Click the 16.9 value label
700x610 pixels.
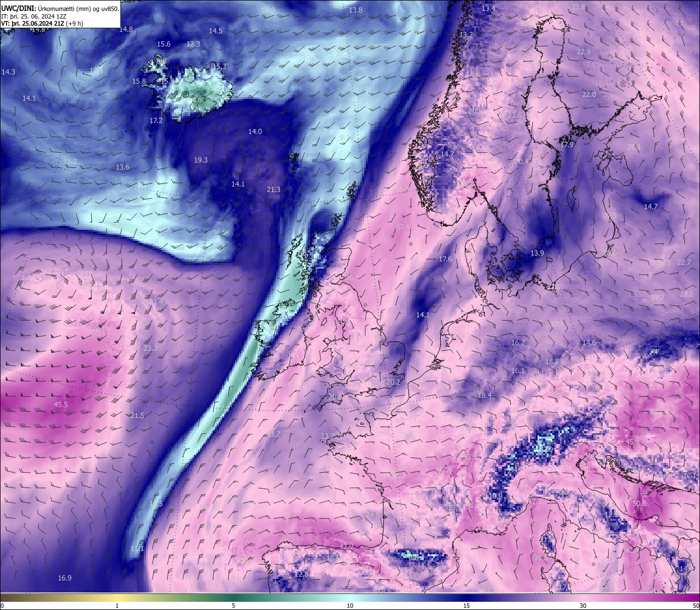65,578
